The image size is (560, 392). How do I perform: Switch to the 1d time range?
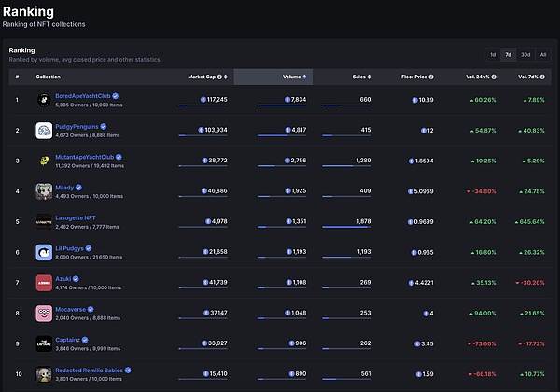[x=492, y=55]
